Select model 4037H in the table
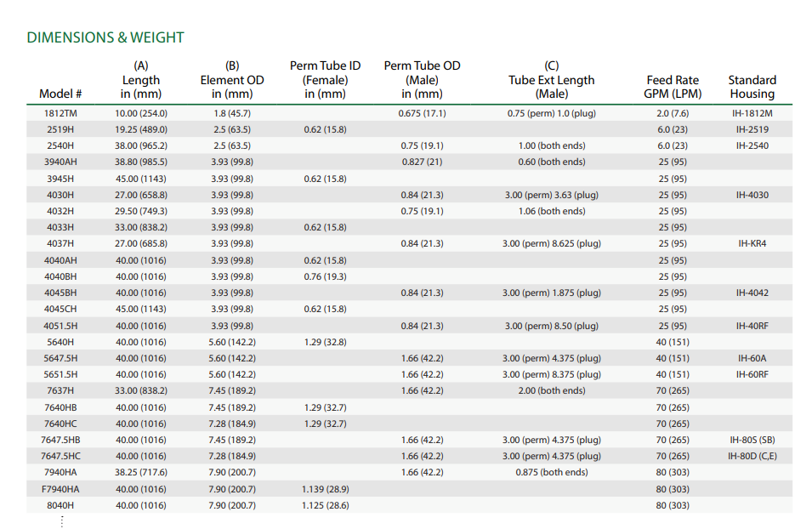812x529 pixels. (60, 243)
